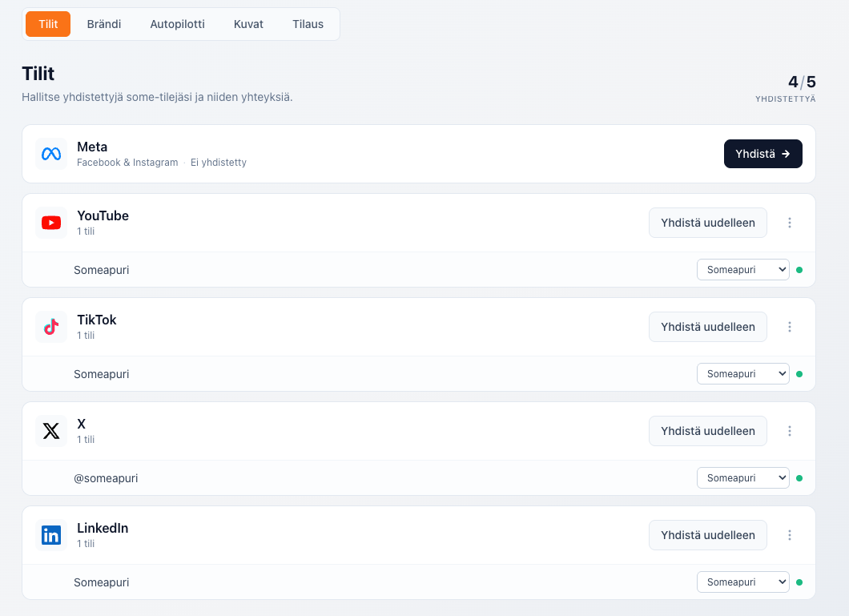The width and height of the screenshot is (849, 616).
Task: Click Yhdistä uudelleen for YouTube
Action: click(x=708, y=223)
